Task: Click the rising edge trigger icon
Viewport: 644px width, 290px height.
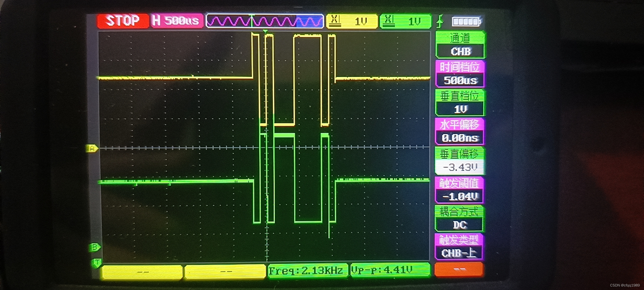Action: click(x=440, y=21)
